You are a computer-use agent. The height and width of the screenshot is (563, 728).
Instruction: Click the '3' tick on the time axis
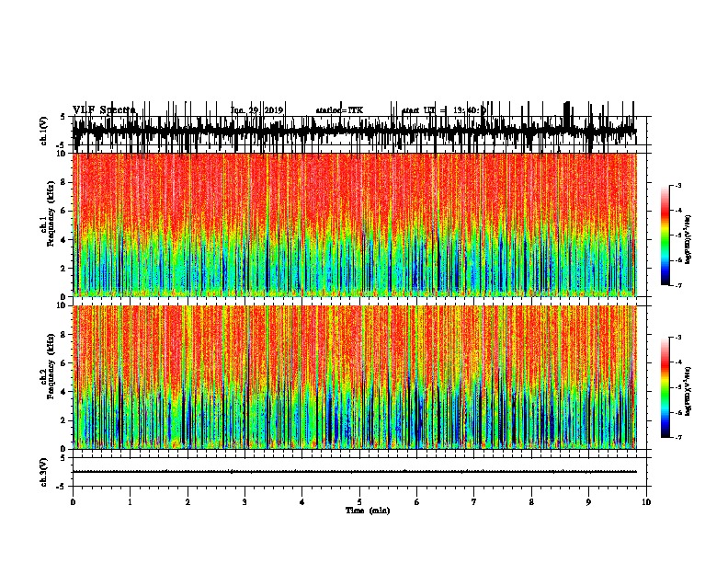(x=245, y=502)
